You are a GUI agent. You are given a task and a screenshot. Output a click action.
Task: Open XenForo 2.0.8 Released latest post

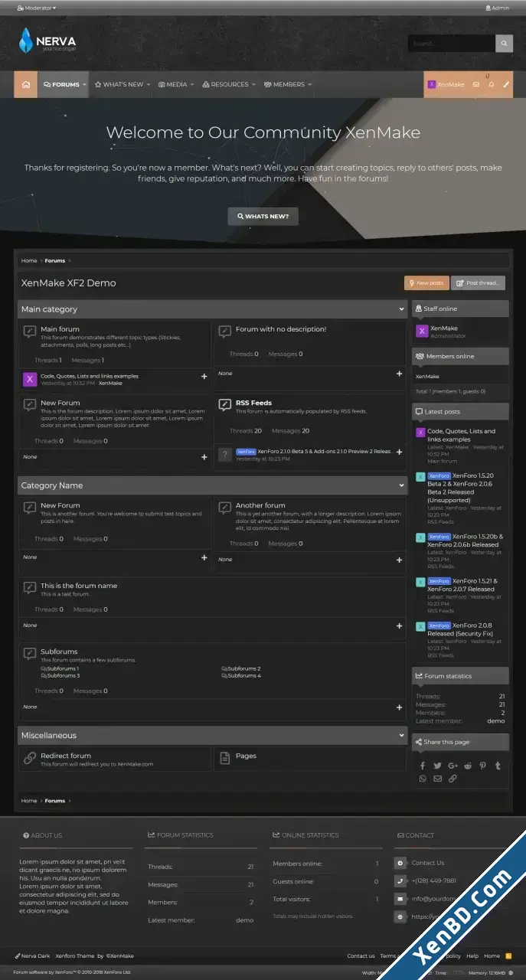pyautogui.click(x=459, y=629)
